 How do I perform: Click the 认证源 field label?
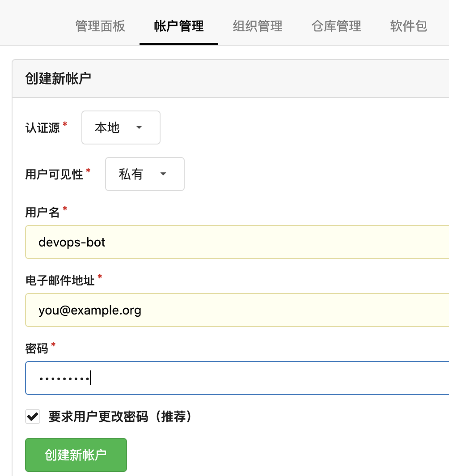click(42, 128)
